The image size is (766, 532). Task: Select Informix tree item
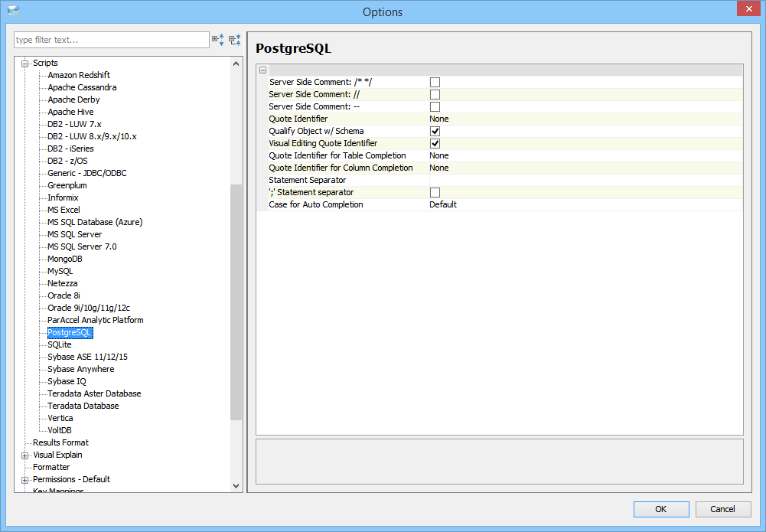click(x=63, y=197)
